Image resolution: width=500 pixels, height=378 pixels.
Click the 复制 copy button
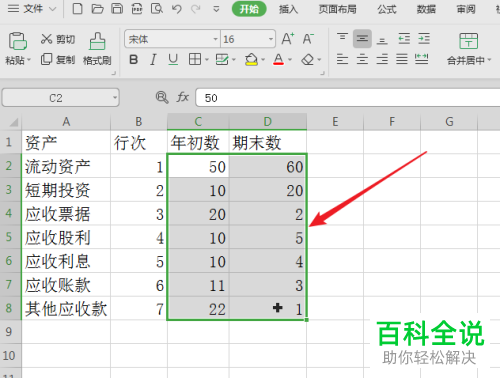point(58,60)
